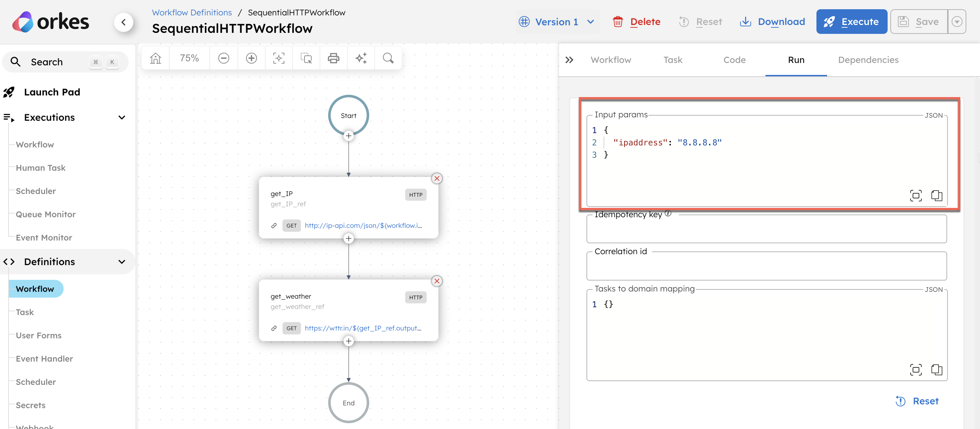Screen dimensions: 980x429
Task: Click the AI sparkle icon
Action: point(361,58)
